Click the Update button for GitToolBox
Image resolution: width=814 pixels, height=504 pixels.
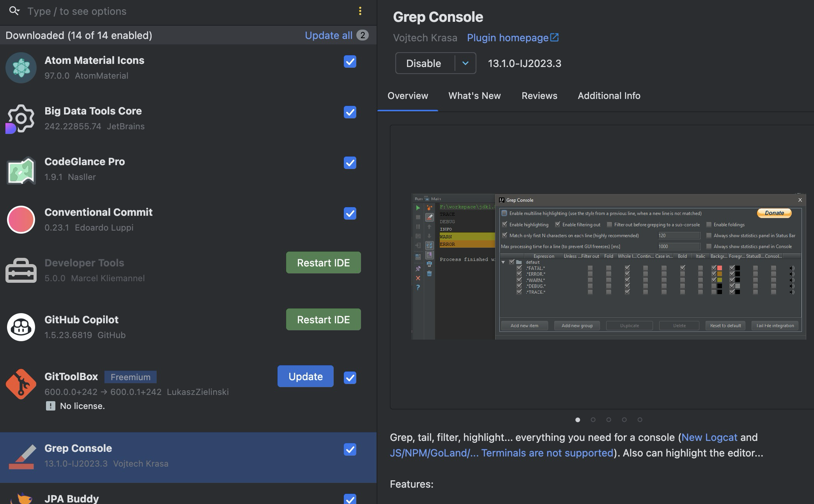click(x=305, y=376)
